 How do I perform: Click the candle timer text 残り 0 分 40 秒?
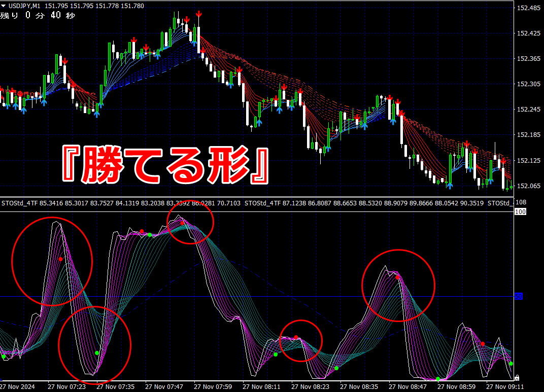[38, 15]
